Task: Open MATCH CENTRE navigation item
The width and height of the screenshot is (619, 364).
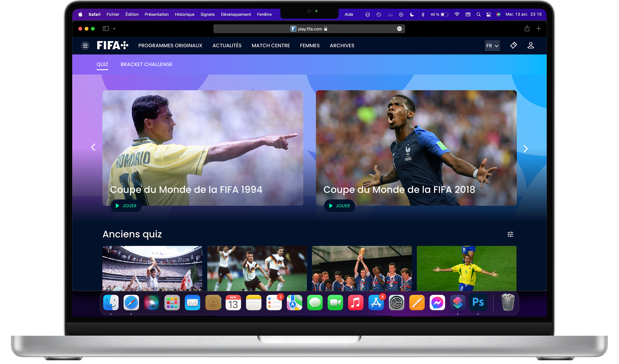Action: [271, 46]
